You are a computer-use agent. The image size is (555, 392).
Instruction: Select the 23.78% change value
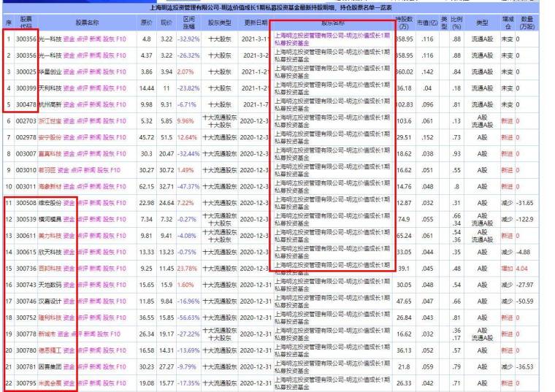[x=187, y=269]
